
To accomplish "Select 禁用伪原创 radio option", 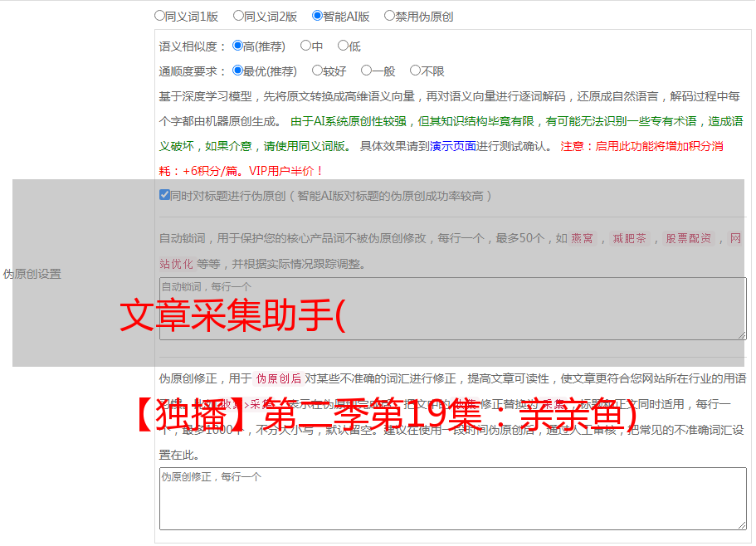I will pyautogui.click(x=389, y=16).
